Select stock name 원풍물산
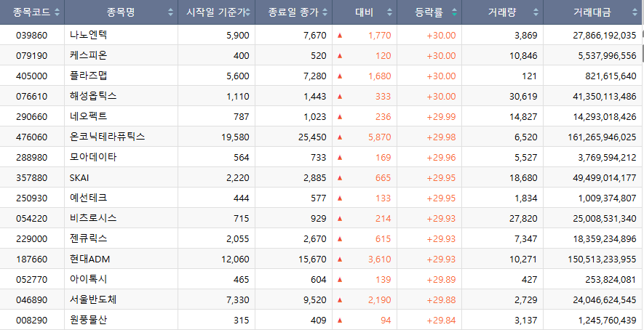The image size is (644, 330). click(88, 320)
